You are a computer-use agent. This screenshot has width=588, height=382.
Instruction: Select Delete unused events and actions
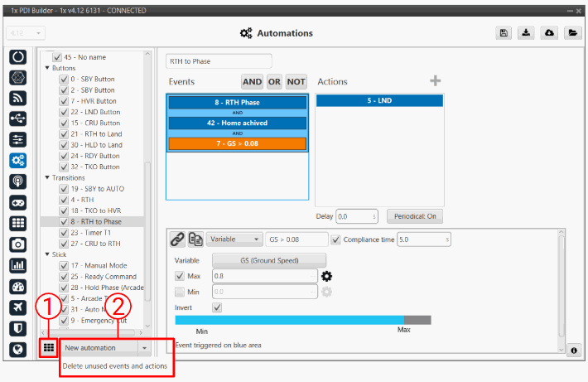click(x=115, y=366)
